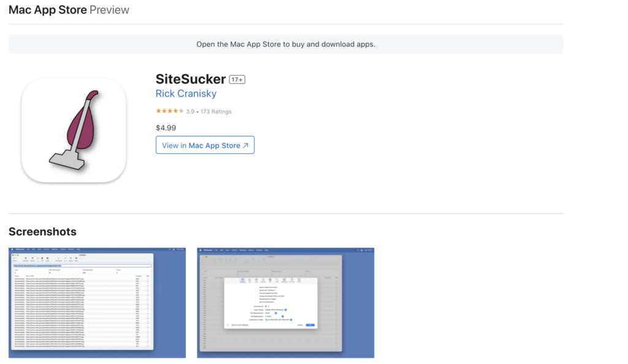This screenshot has height=364, width=628.
Task: Click the SiteSucker vacuum cleaner app icon
Action: point(74,131)
